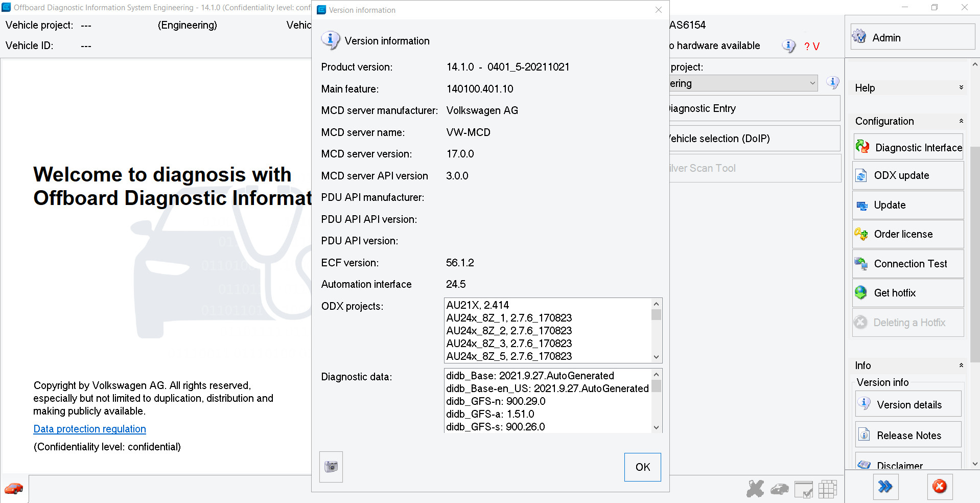Select AU24x_8Z_1 entry in ODX projects
The width and height of the screenshot is (980, 503).
(548, 318)
